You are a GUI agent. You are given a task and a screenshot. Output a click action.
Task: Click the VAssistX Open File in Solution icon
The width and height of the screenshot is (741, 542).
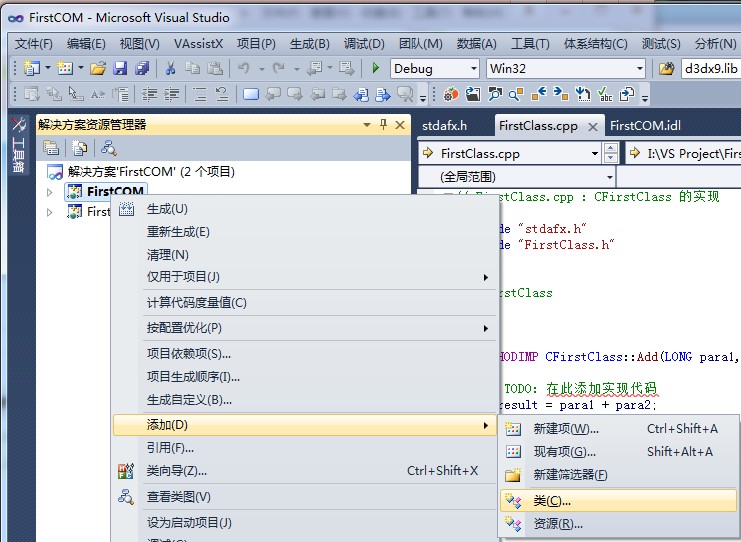click(473, 95)
